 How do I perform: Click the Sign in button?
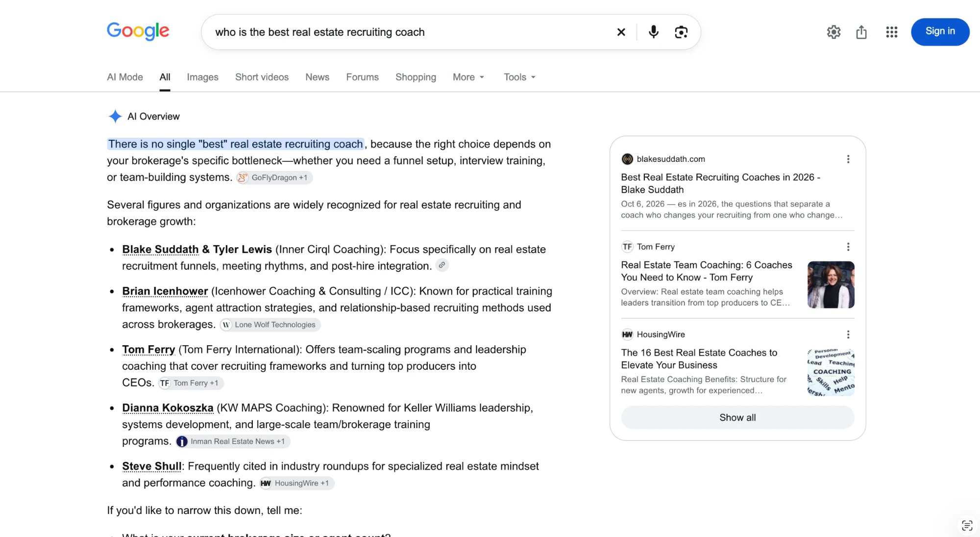coord(940,32)
